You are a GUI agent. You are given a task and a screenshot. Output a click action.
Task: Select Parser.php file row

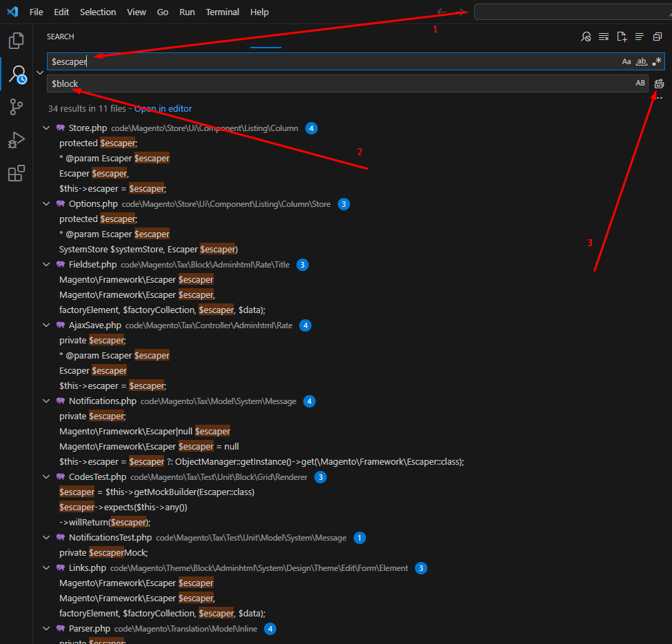[x=353, y=629]
